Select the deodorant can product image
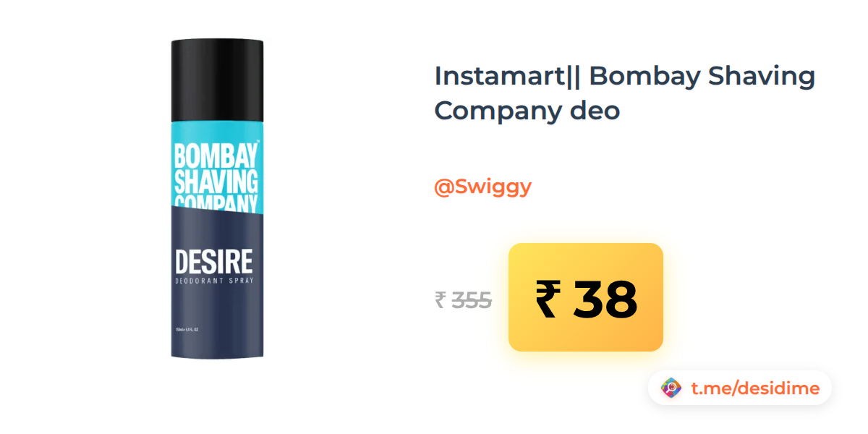 [218, 198]
